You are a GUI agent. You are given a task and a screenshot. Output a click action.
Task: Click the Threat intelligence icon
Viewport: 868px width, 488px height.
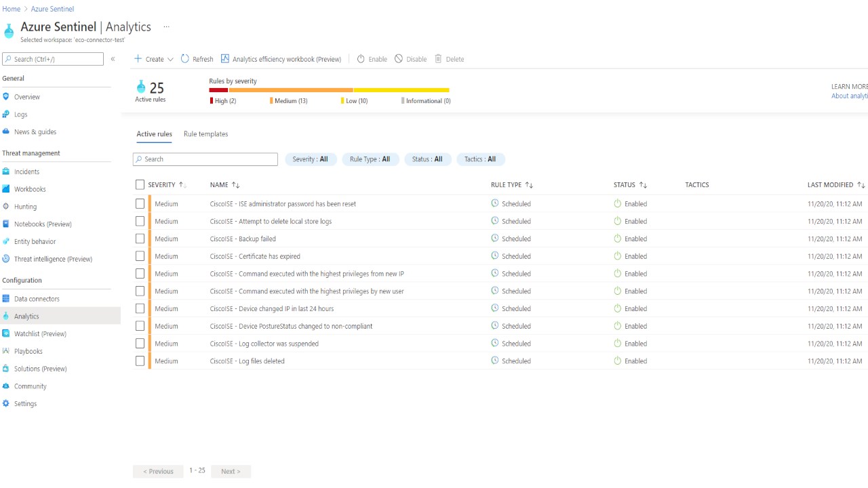tap(6, 259)
